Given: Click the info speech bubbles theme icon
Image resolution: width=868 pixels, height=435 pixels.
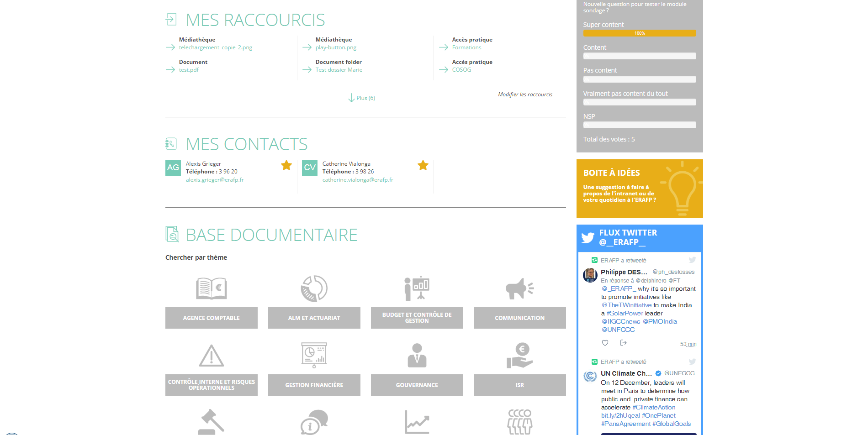Looking at the screenshot, I should tap(314, 422).
